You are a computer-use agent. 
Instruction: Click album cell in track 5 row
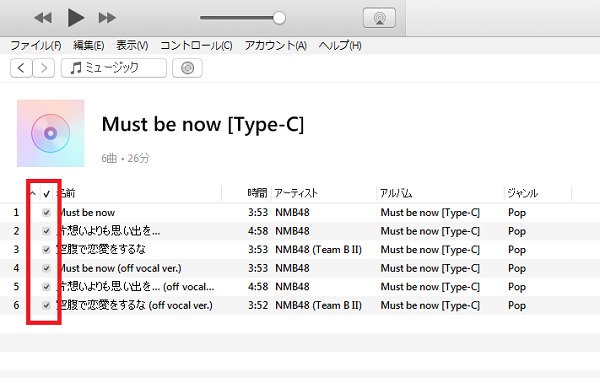pos(430,287)
